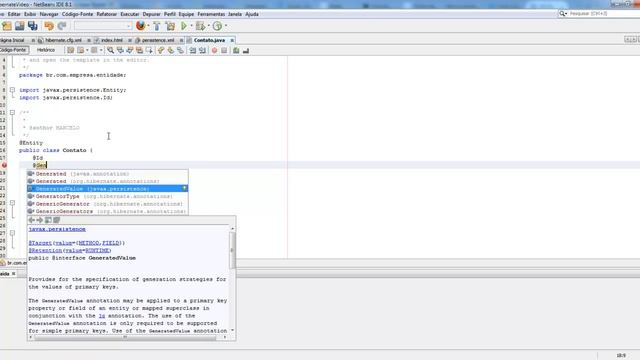This screenshot has height=360, width=640.
Task: Stop macro recording gray square icon
Action: pos(224,50)
